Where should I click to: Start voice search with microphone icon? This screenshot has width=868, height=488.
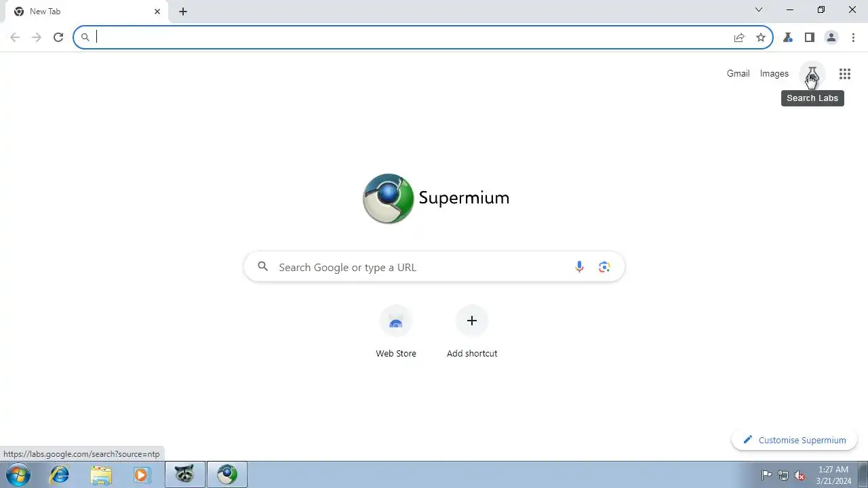(x=579, y=267)
